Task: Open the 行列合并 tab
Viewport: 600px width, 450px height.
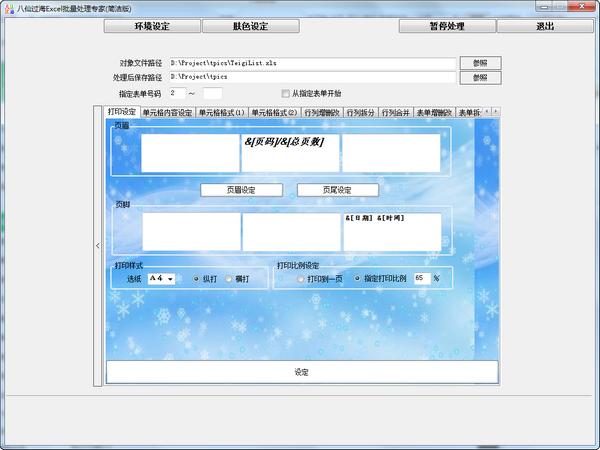Action: (396, 113)
